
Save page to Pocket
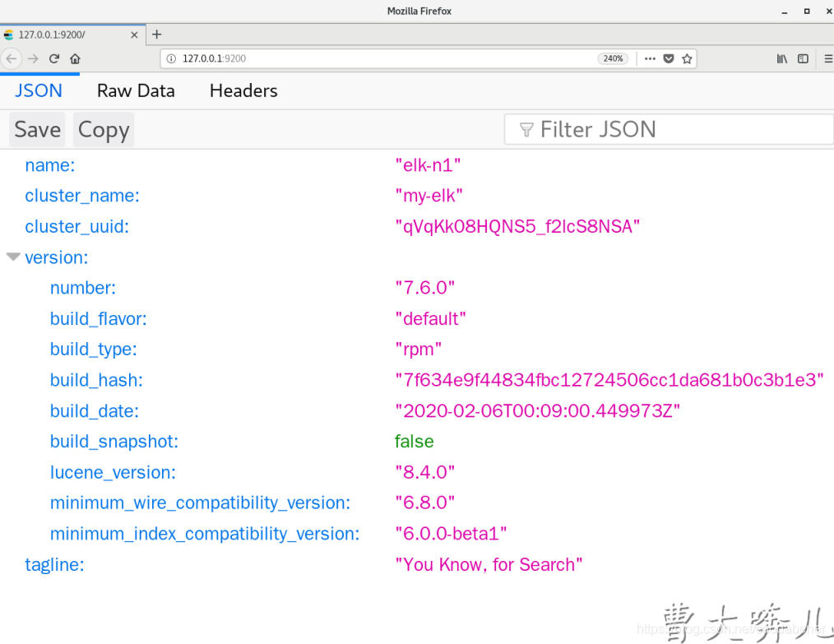point(669,58)
